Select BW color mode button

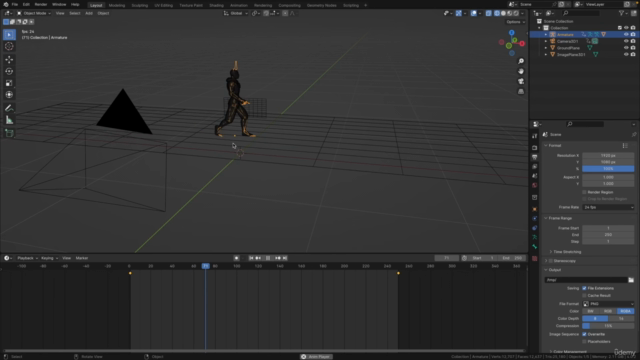tap(591, 311)
